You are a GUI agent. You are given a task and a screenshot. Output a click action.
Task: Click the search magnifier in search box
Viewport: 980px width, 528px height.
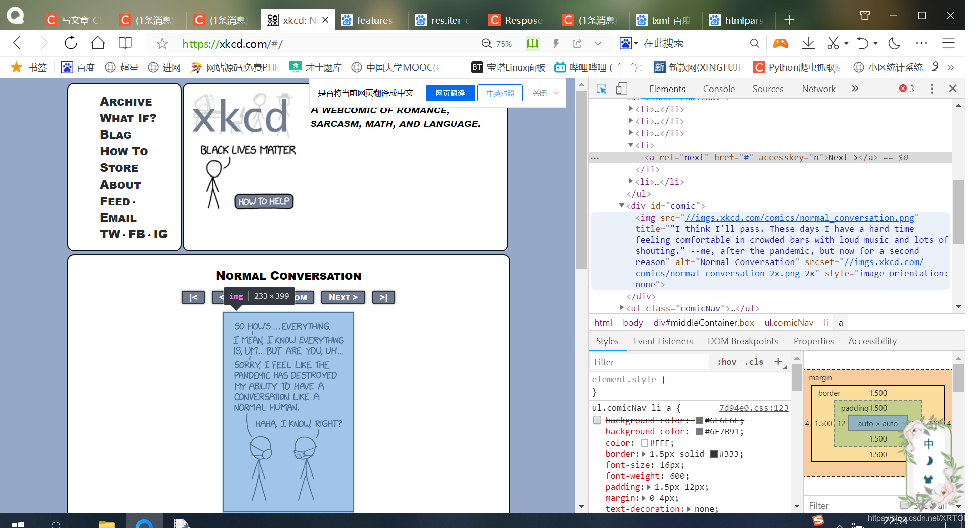pyautogui.click(x=754, y=43)
